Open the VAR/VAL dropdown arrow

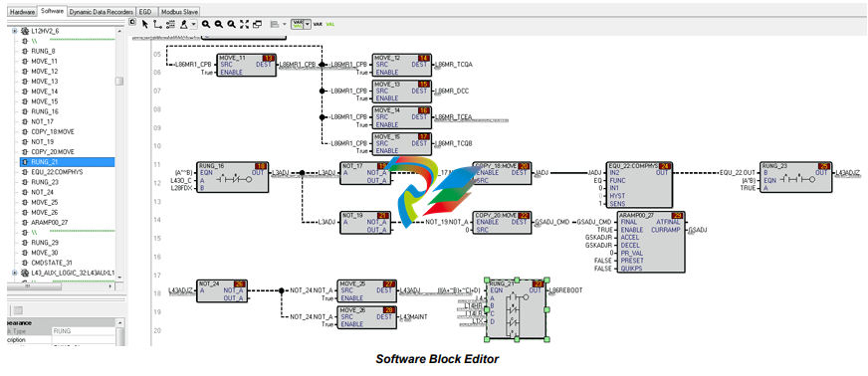pos(308,24)
